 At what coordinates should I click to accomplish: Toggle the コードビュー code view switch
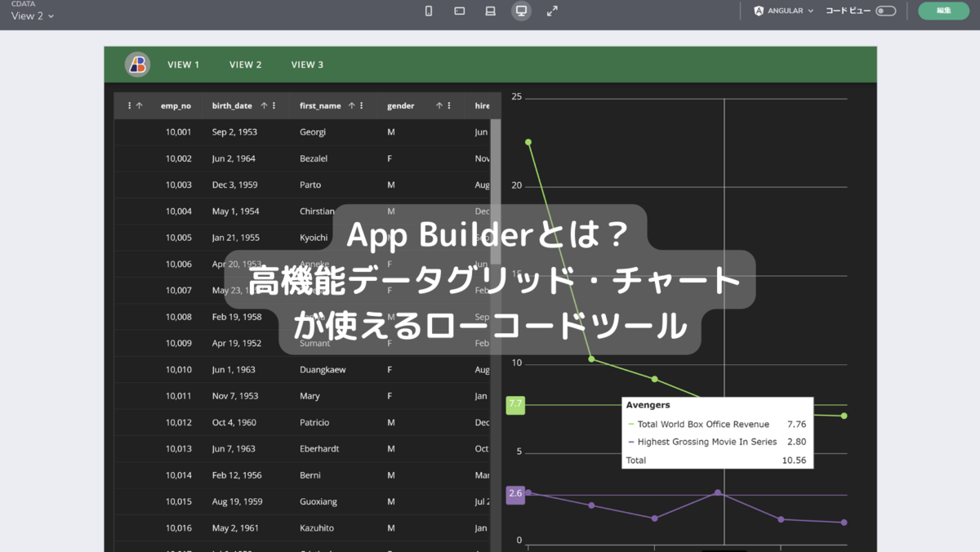(x=885, y=11)
